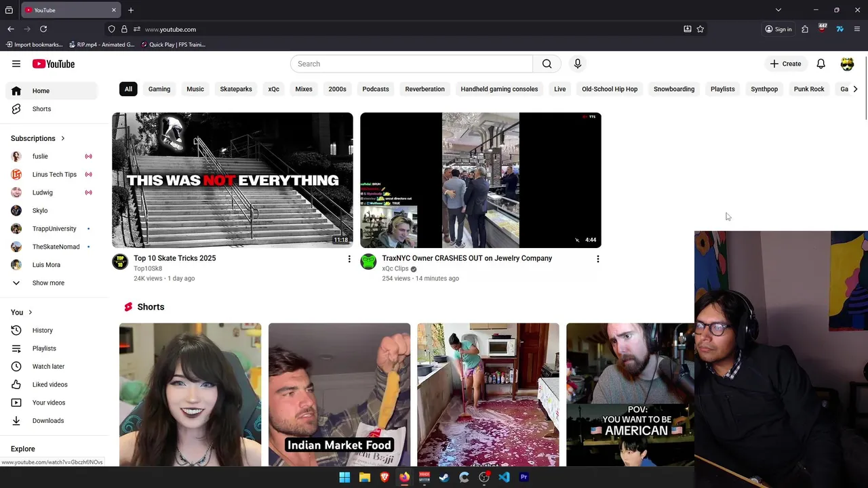Click xQc Clips channel avatar
The width and height of the screenshot is (868, 488).
click(368, 262)
